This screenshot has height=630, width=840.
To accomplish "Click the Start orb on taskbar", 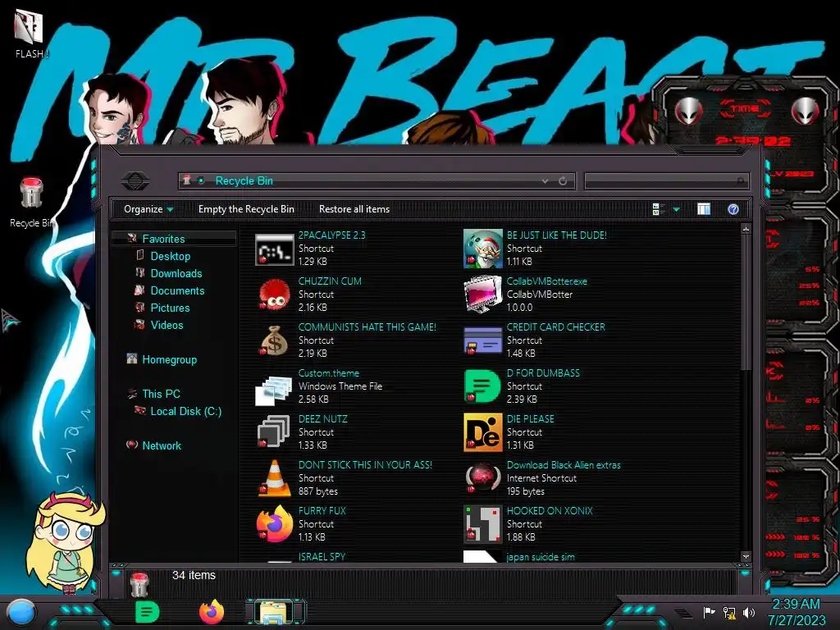I will pos(21,612).
